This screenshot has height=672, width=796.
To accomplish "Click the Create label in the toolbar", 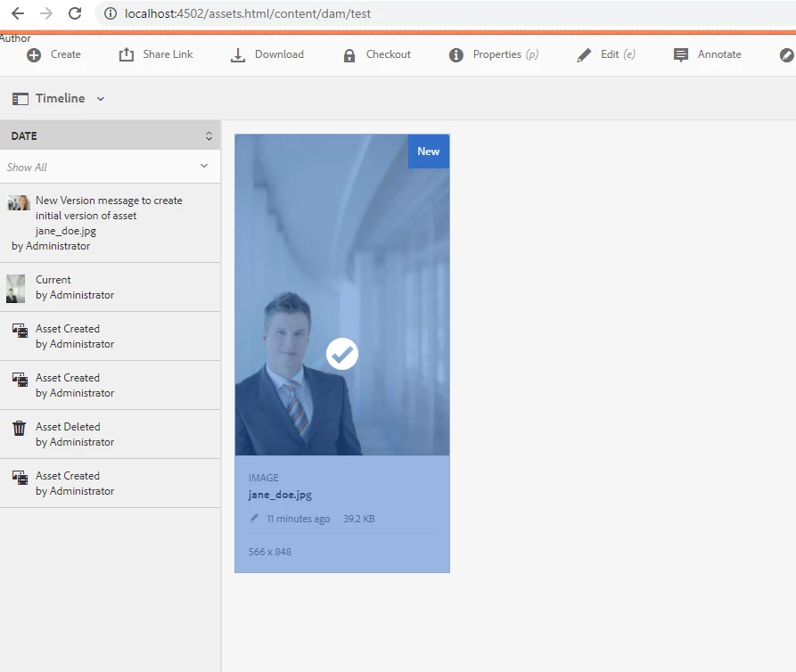I will coord(65,54).
